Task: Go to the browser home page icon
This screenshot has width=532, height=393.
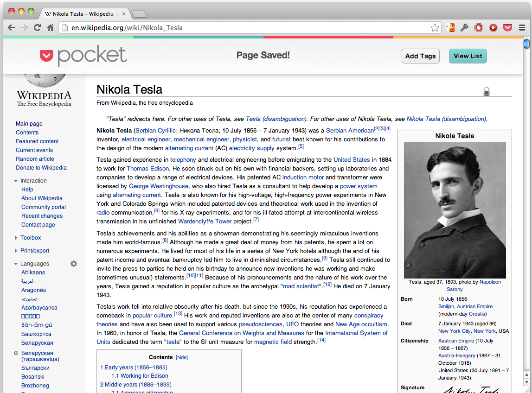Action: point(50,28)
